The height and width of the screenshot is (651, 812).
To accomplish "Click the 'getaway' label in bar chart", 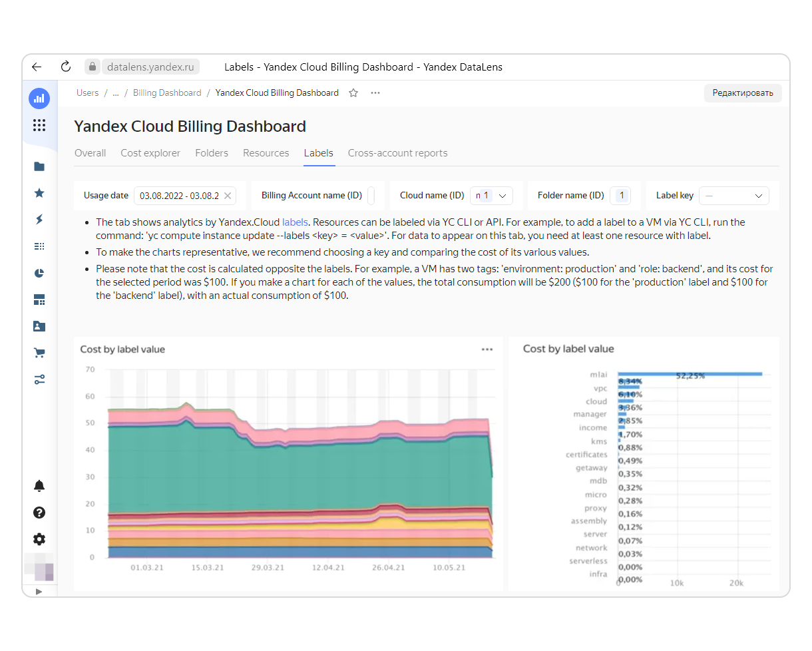I will [x=592, y=468].
